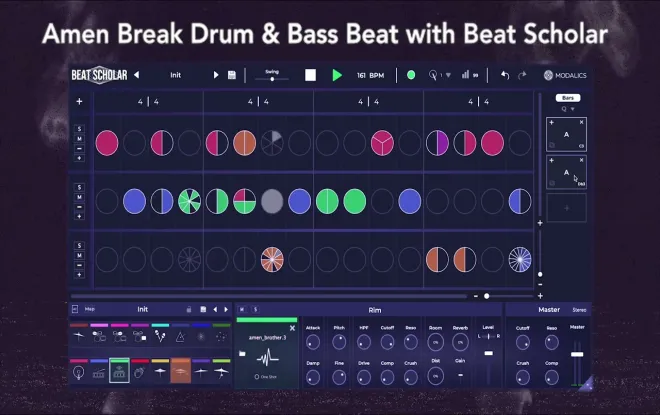Click the Beat Scholar logo

point(99,75)
